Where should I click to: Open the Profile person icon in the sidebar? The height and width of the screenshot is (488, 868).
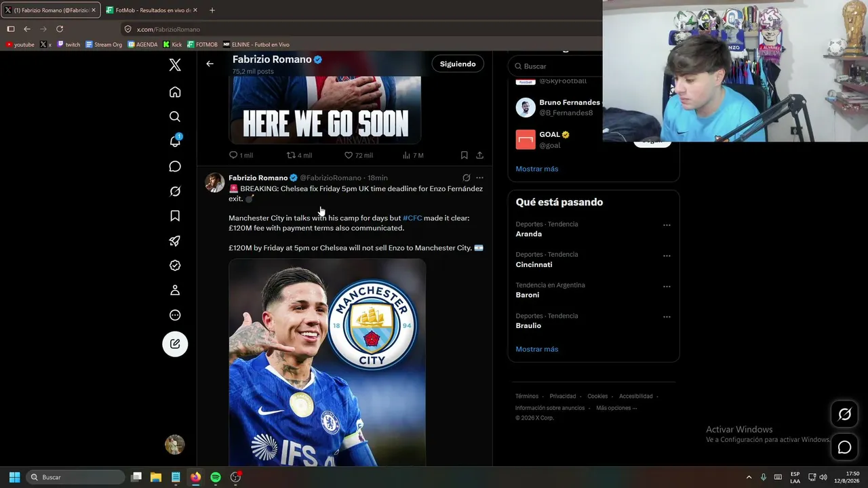[175, 290]
